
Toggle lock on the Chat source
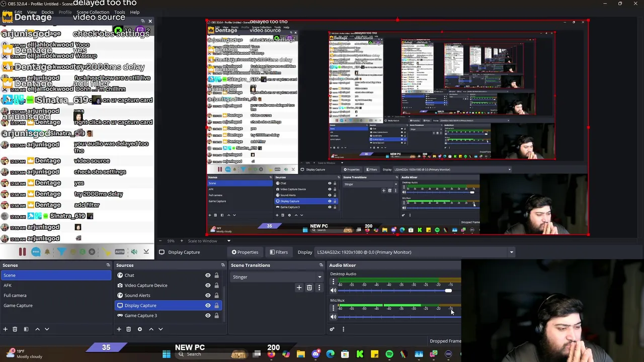[217, 276]
